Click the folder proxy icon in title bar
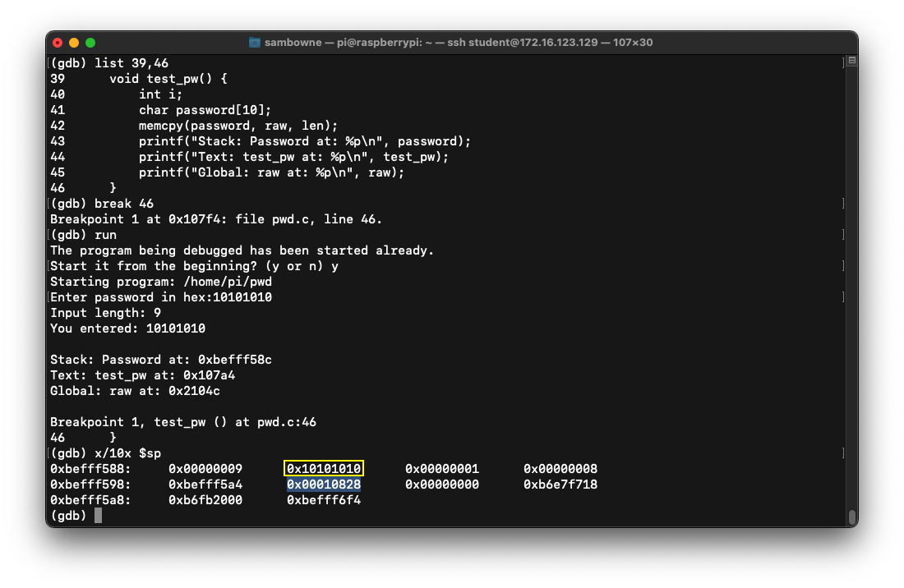904x588 pixels. pos(254,43)
